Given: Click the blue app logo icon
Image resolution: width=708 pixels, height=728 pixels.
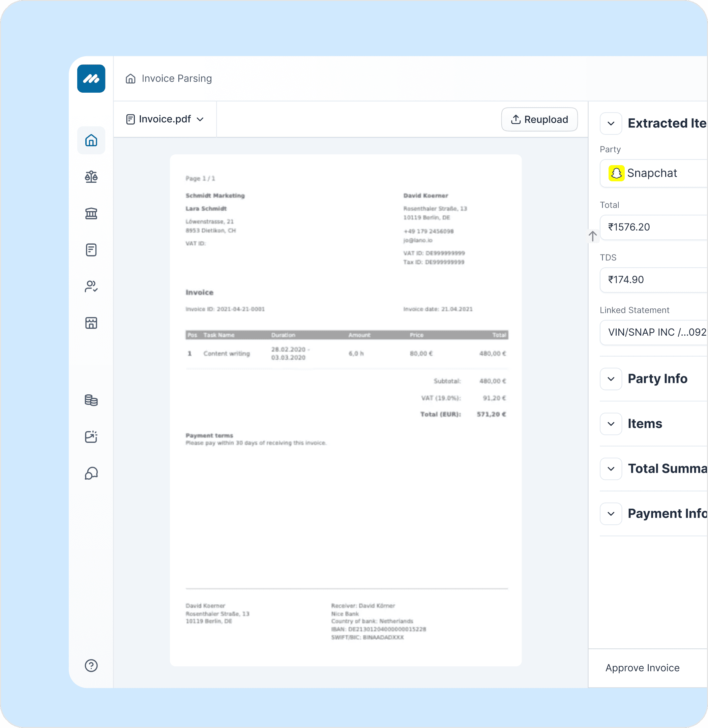Looking at the screenshot, I should coord(91,79).
